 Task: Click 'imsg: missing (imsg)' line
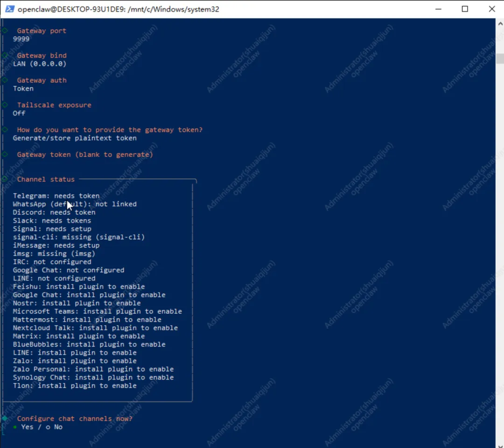tap(54, 253)
